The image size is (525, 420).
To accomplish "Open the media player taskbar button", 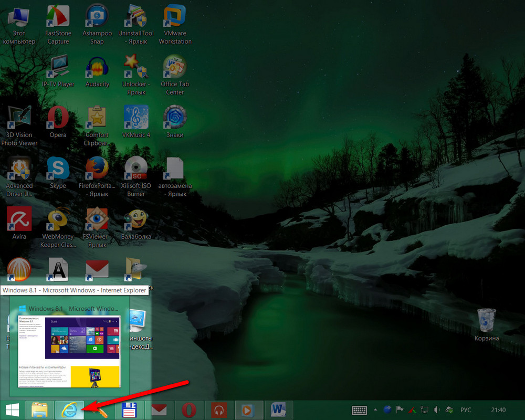I will tap(248, 410).
